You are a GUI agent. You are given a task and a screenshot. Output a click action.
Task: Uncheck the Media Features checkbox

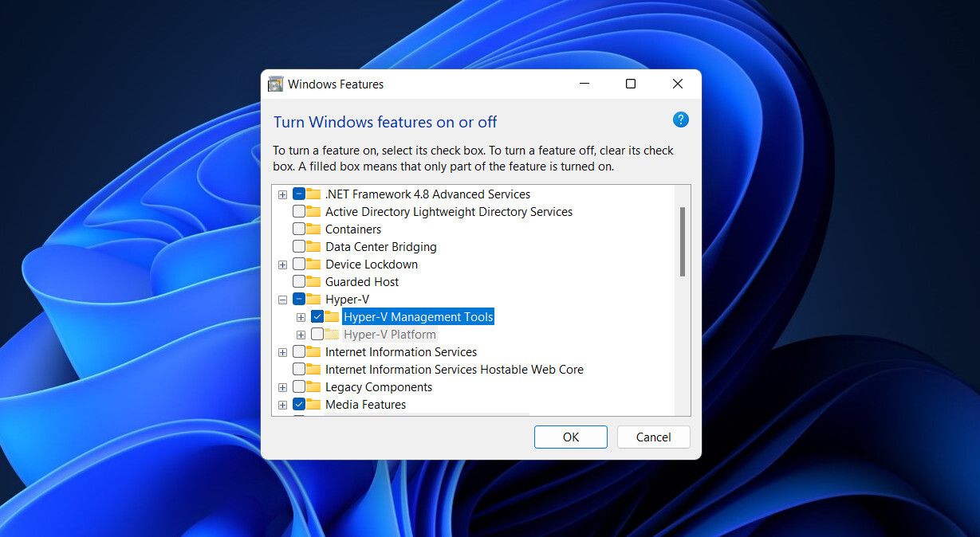(x=299, y=404)
